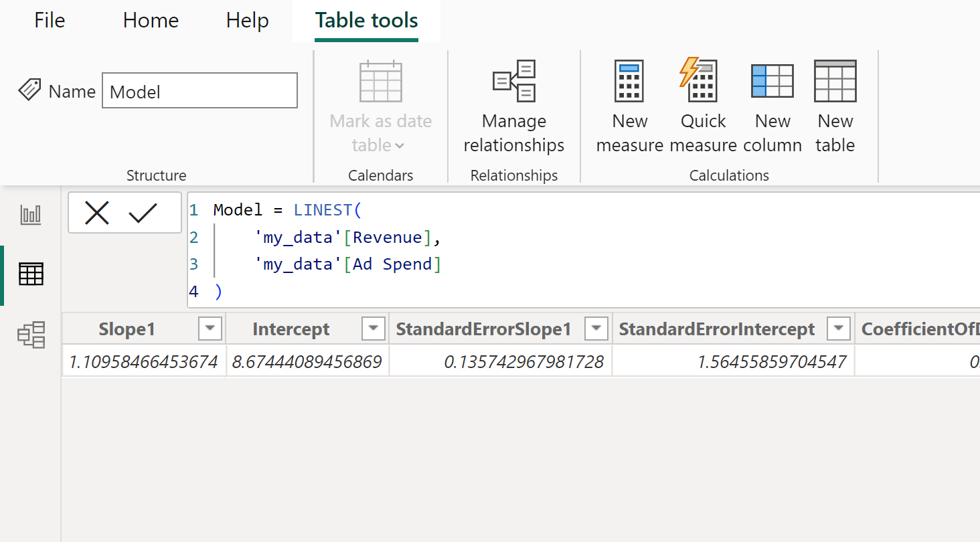This screenshot has width=980, height=542.
Task: Click the table Name input field
Action: pyautogui.click(x=199, y=91)
